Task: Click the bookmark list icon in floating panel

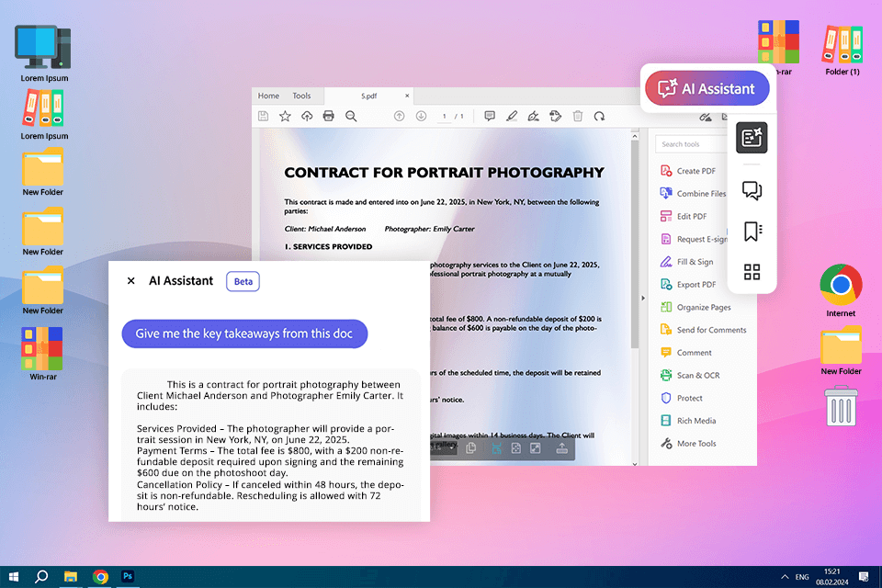Action: coord(752,232)
